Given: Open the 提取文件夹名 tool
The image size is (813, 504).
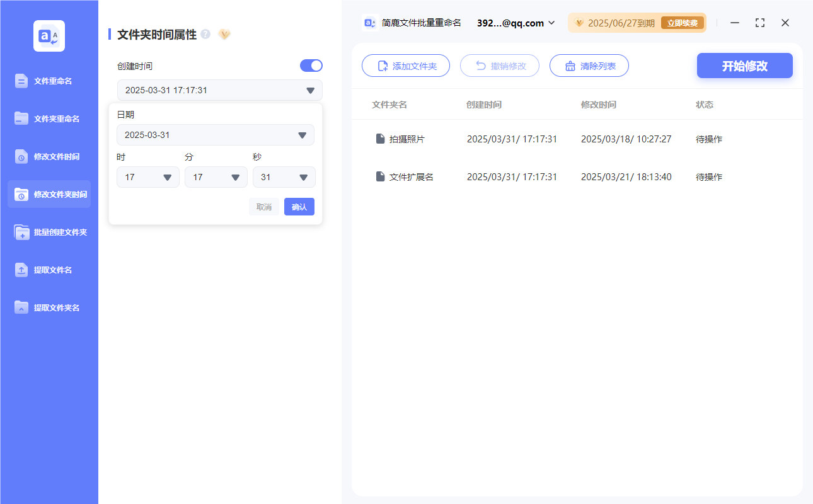Looking at the screenshot, I should pos(49,307).
